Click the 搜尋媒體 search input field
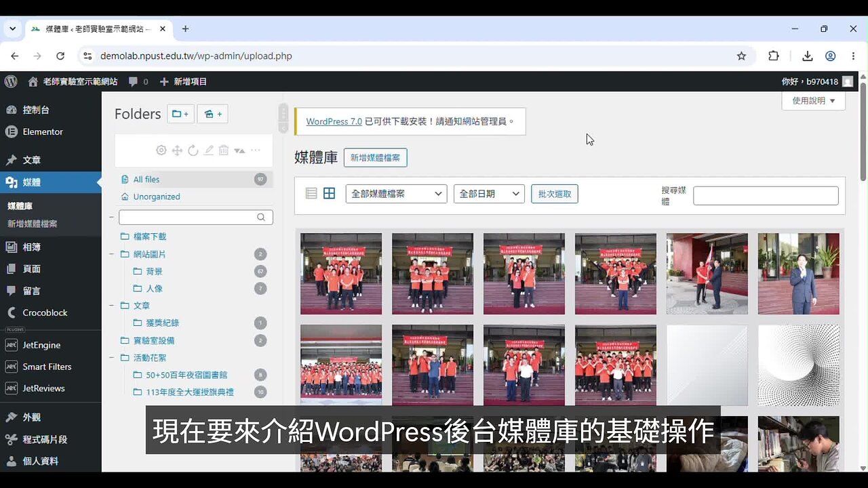 pos(766,196)
